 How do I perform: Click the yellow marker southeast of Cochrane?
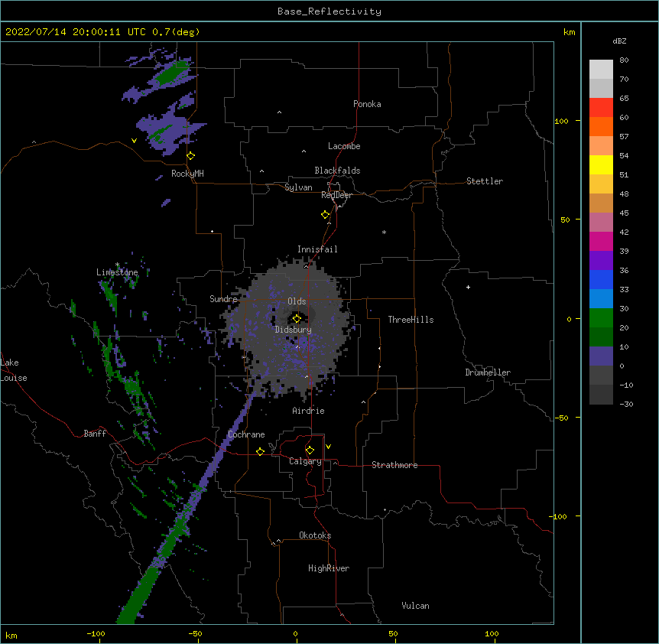(260, 451)
